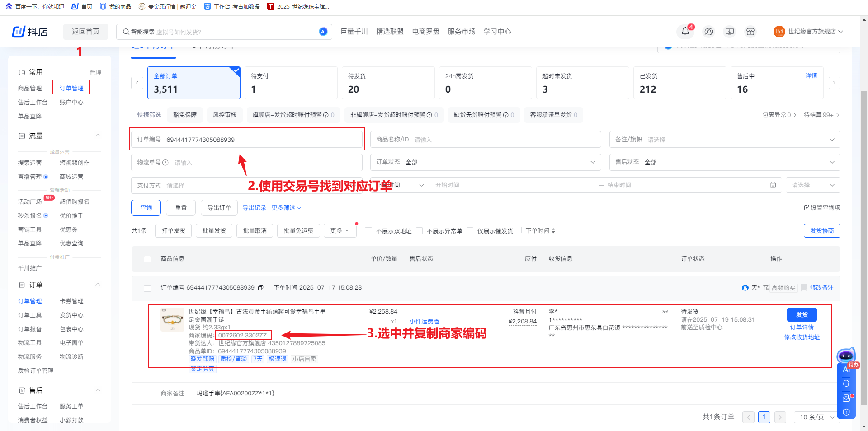Click the 订单编号 input field
The height and width of the screenshot is (431, 868).
click(x=262, y=140)
